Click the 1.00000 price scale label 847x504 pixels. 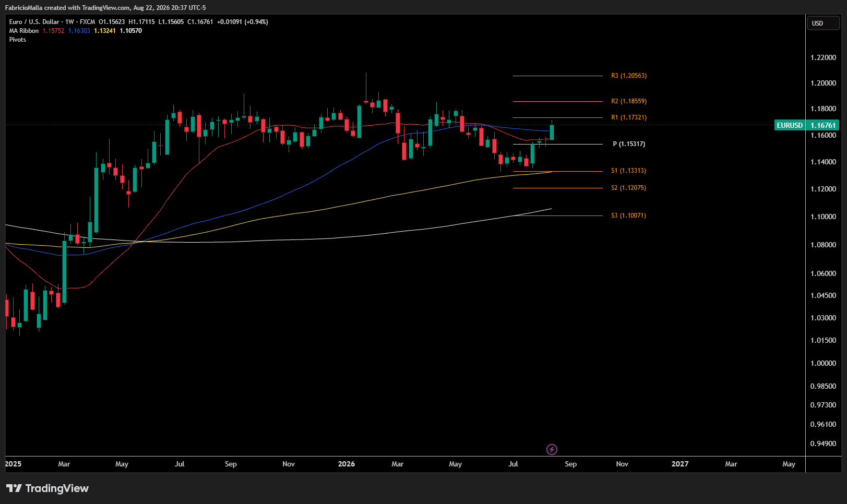(823, 363)
